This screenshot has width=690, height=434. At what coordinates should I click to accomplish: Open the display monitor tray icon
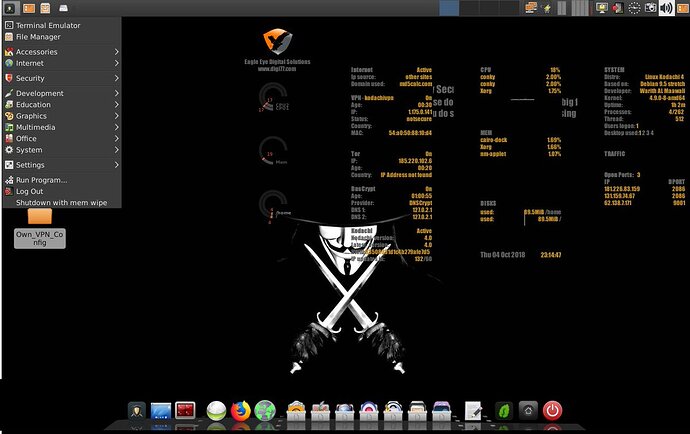[x=602, y=8]
